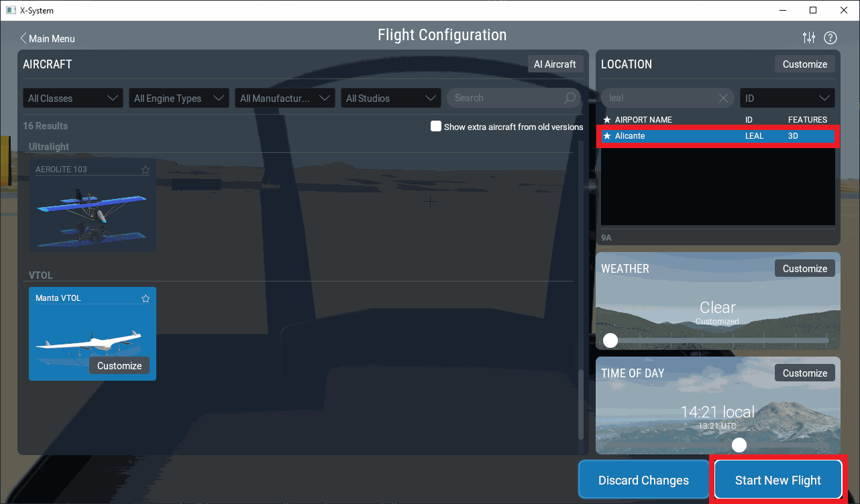Click the star beside Alicante airport

point(607,136)
